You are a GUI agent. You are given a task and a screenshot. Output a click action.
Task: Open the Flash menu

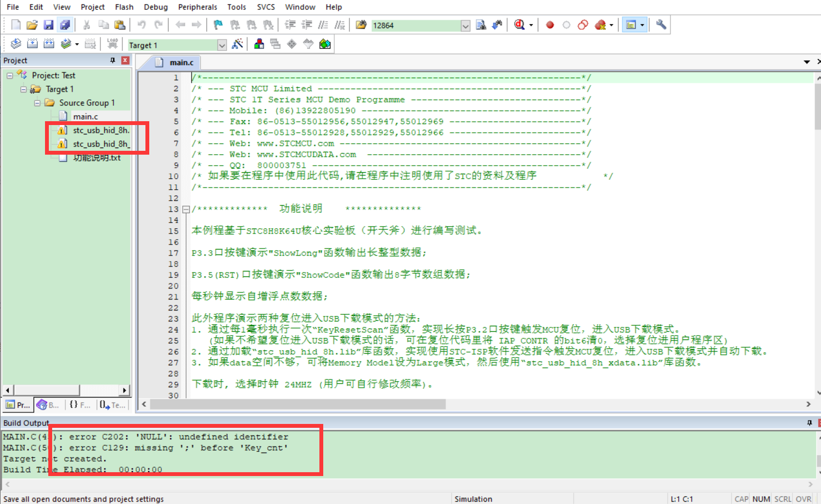pos(124,7)
